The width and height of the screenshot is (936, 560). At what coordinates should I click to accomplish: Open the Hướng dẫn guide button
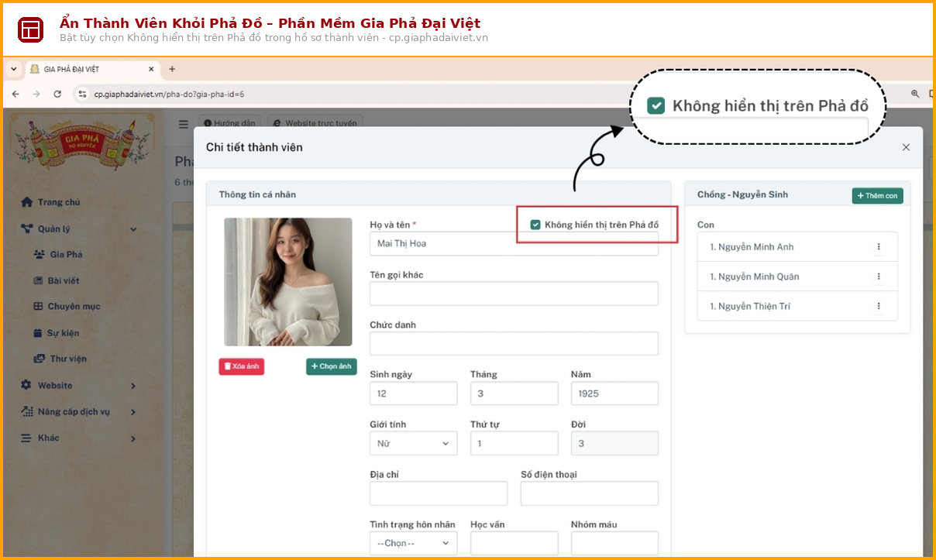coord(229,123)
